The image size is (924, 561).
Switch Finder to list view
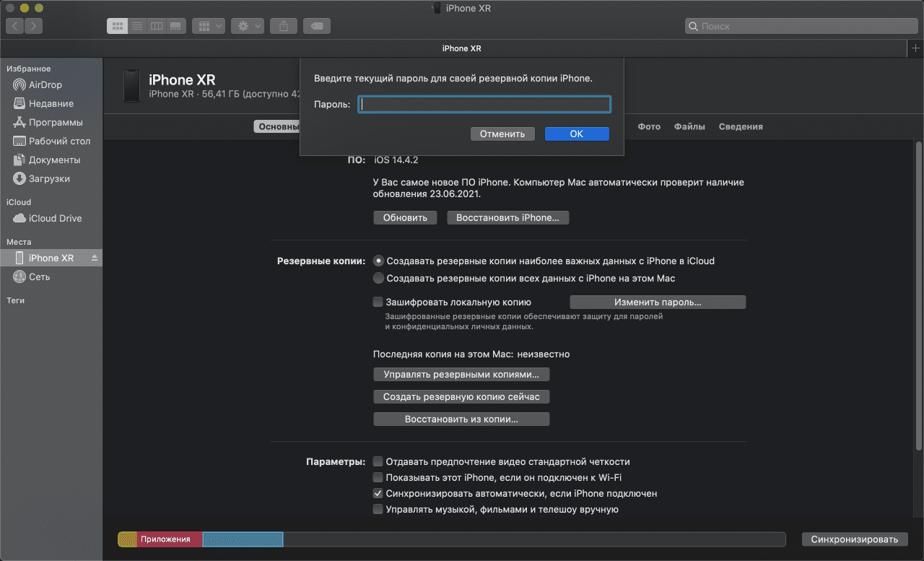click(136, 26)
